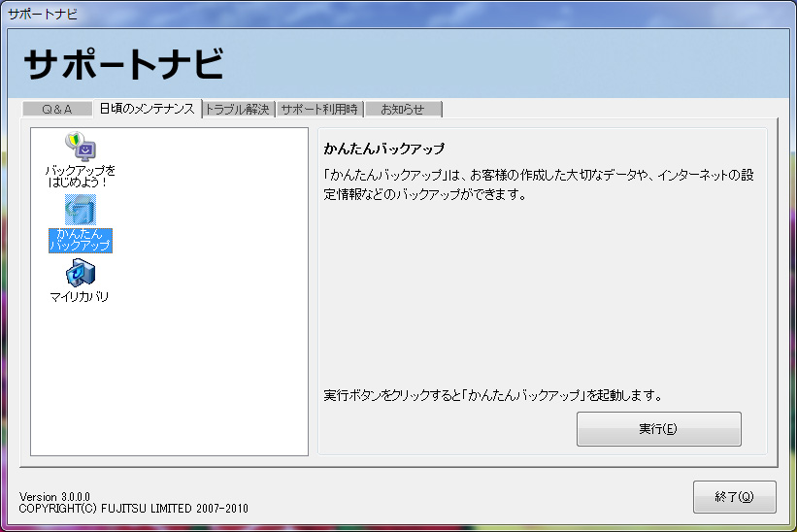This screenshot has width=797, height=532.
Task: Switch to the サポート利用時 tab
Action: (319, 110)
